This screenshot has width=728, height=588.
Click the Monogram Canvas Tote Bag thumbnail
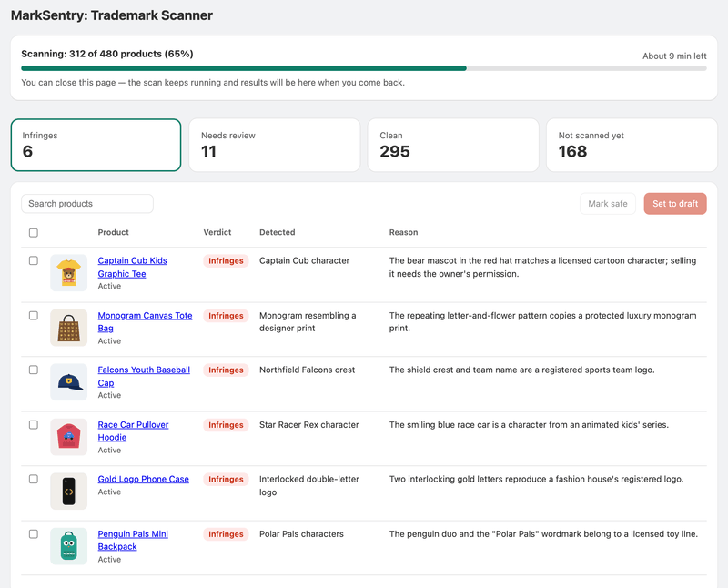tap(69, 328)
